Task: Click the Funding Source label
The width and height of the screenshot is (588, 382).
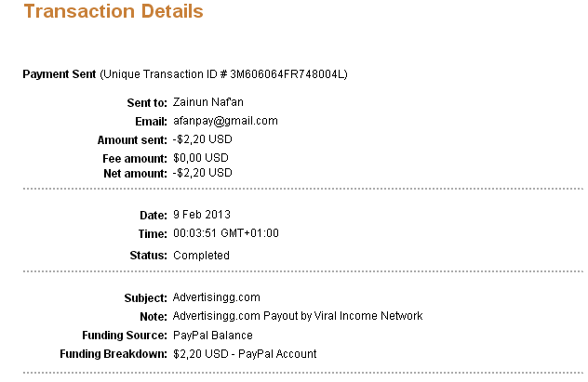Action: [125, 336]
